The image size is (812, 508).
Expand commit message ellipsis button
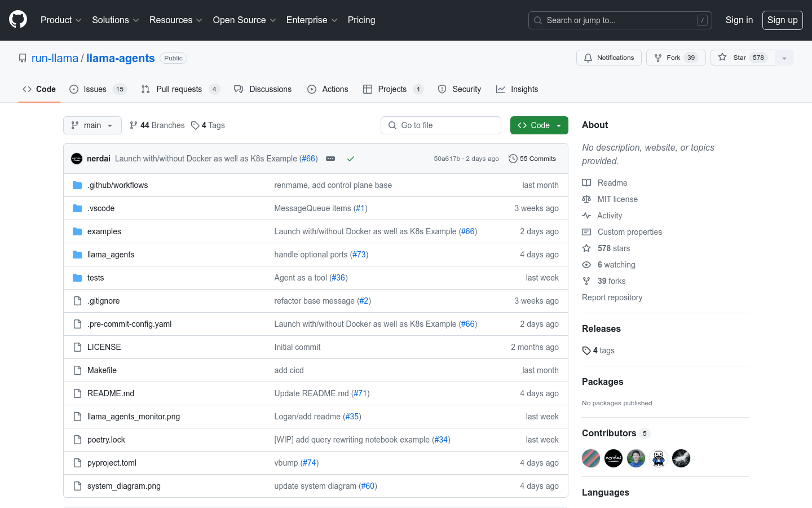coord(330,159)
